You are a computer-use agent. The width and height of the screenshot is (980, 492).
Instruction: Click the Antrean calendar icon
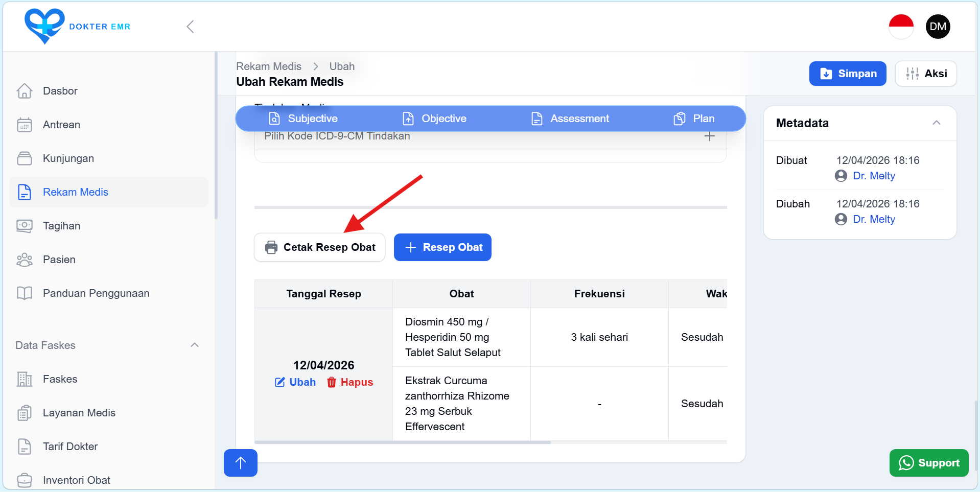(x=25, y=125)
